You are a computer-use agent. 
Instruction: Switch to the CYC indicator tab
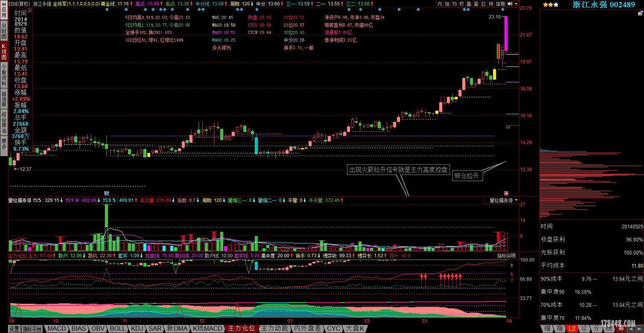click(334, 329)
